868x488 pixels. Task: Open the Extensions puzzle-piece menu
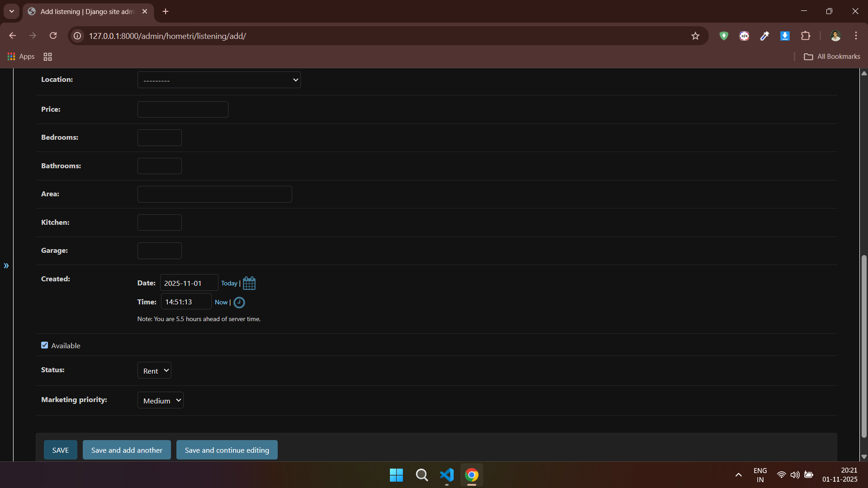coord(806,36)
